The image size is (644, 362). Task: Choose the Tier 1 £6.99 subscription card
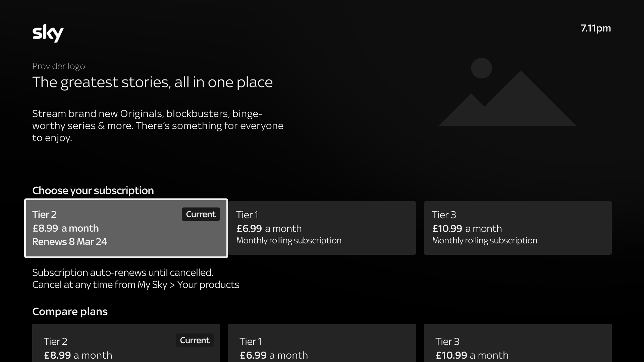(322, 228)
